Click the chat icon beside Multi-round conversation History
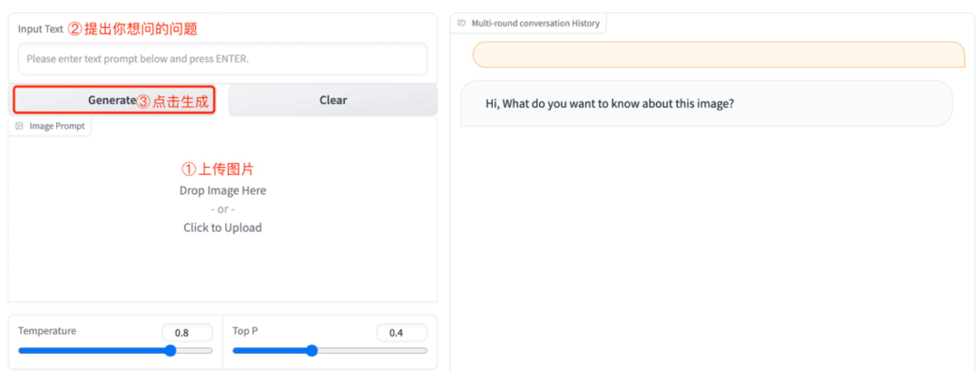This screenshot has height=380, width=980. tap(461, 23)
